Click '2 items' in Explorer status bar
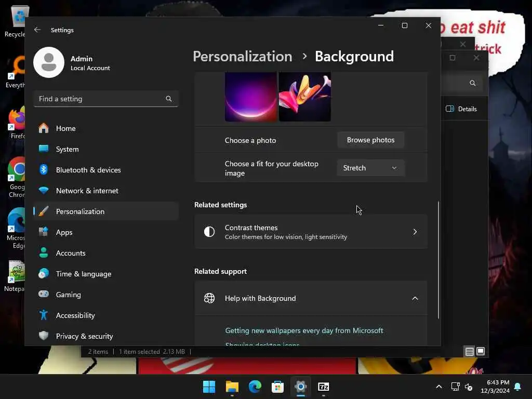This screenshot has height=399, width=532. (x=98, y=352)
